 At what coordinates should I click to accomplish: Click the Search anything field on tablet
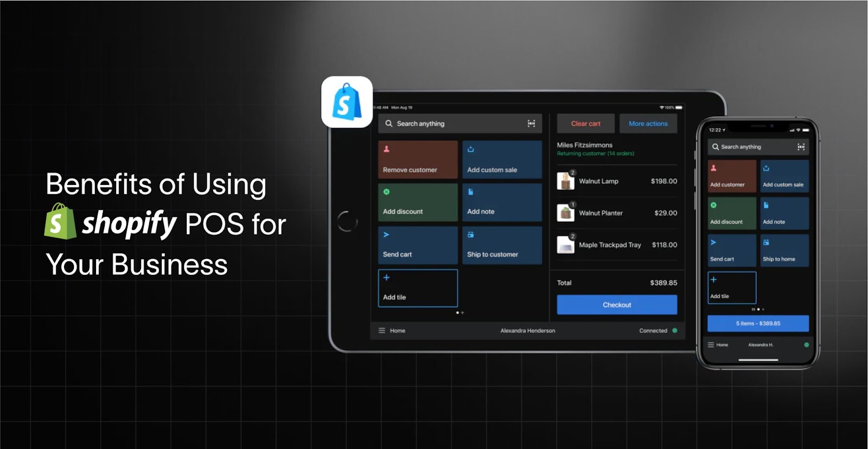pyautogui.click(x=459, y=124)
